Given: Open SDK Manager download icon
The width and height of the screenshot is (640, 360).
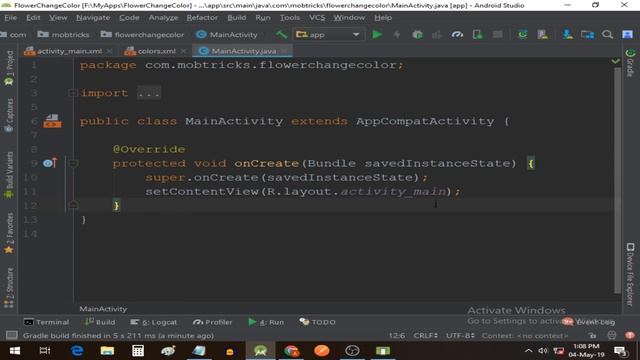Looking at the screenshot, I should pyautogui.click(x=567, y=35).
